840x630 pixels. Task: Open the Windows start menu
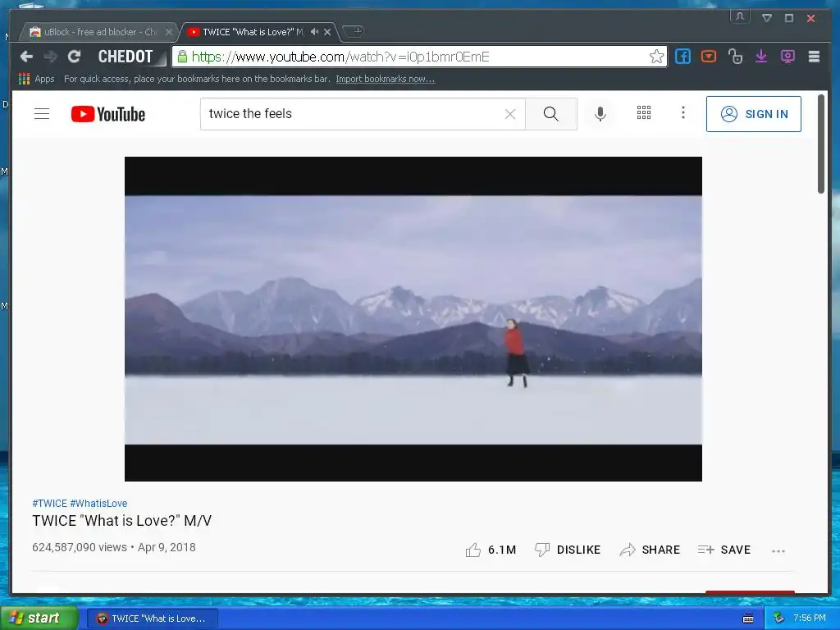(x=39, y=619)
